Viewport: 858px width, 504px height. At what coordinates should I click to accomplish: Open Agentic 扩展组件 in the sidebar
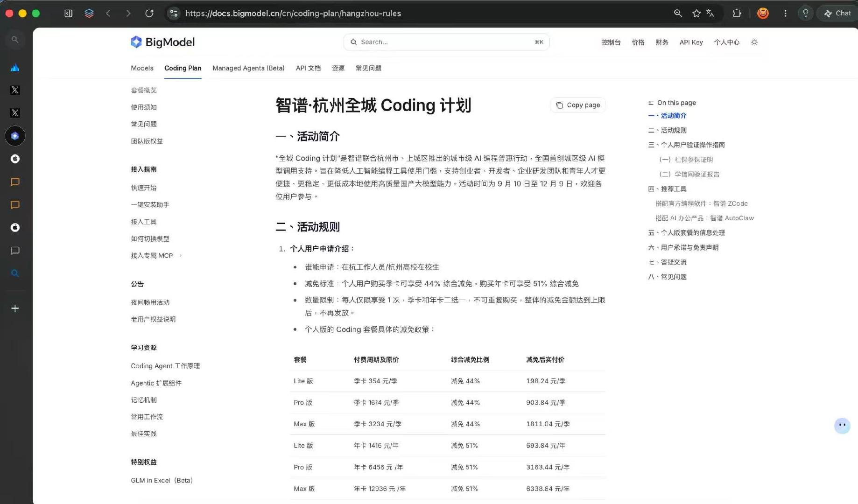[x=156, y=383]
